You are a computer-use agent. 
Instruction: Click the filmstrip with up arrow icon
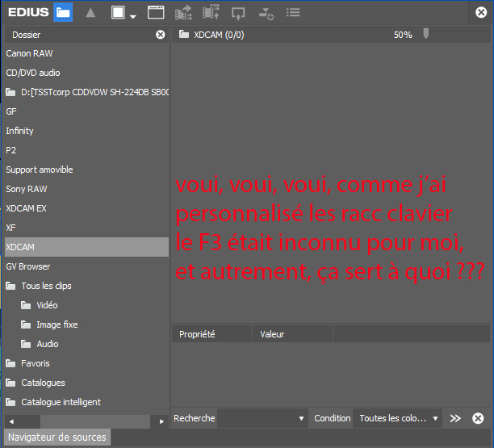point(211,12)
